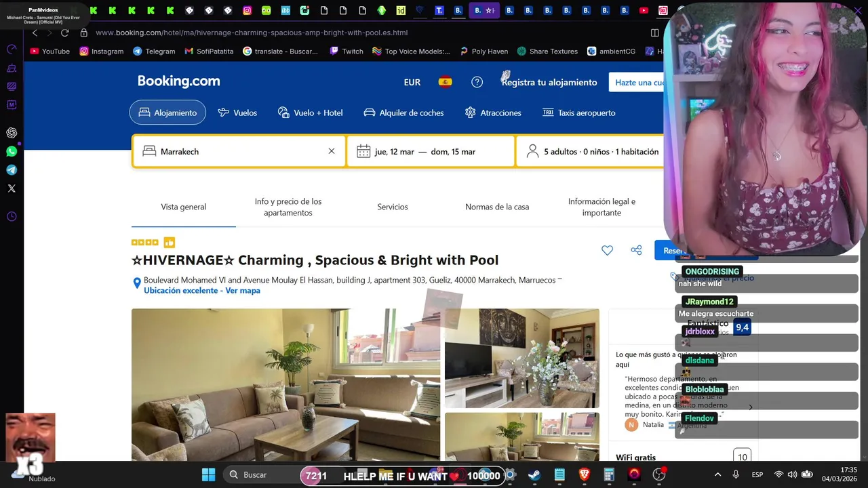Save the property with the heart icon
Image resolution: width=868 pixels, height=488 pixels.
[607, 250]
